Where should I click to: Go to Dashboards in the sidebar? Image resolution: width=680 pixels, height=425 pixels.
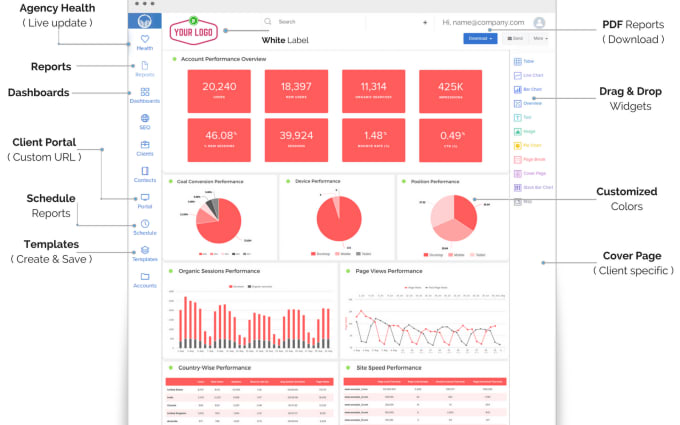(145, 95)
